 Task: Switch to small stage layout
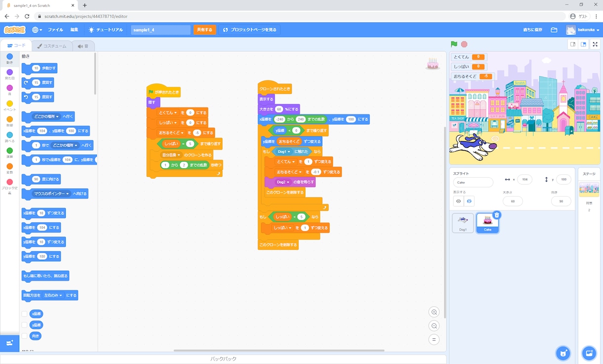(x=573, y=44)
